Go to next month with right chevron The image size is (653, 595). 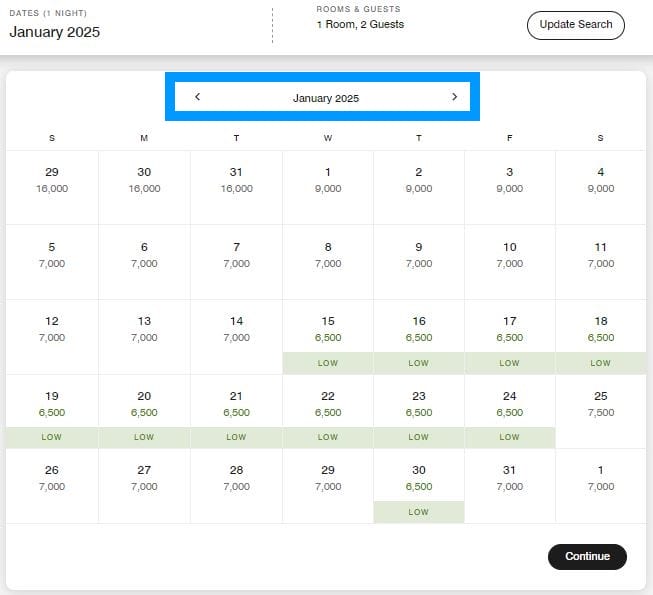pos(454,97)
